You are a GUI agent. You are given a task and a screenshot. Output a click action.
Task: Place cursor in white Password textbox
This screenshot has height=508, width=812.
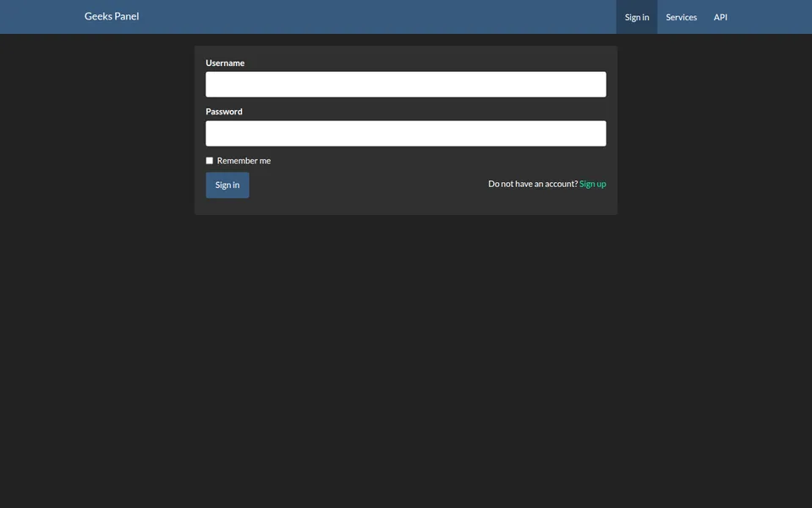point(405,133)
